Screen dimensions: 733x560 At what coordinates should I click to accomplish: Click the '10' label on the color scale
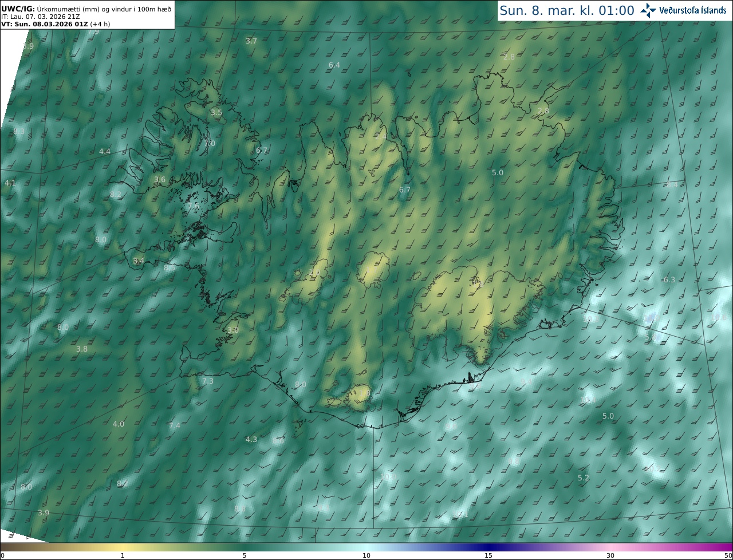[366, 555]
